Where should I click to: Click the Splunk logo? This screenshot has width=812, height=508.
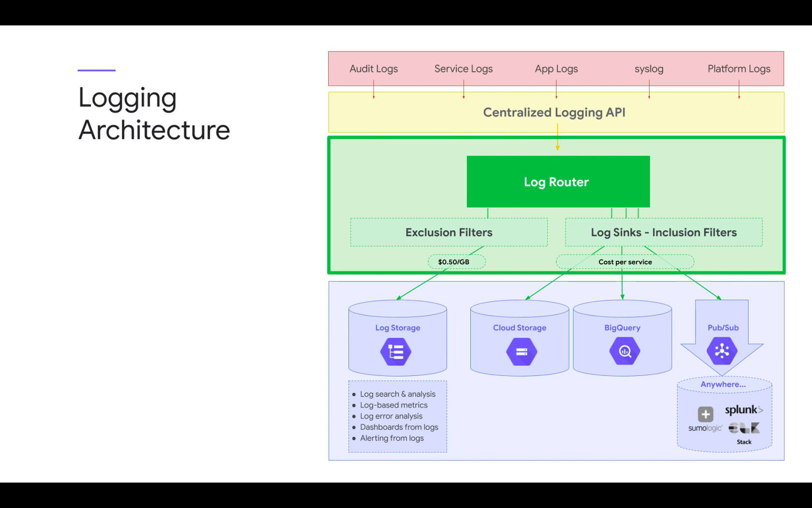pos(744,410)
